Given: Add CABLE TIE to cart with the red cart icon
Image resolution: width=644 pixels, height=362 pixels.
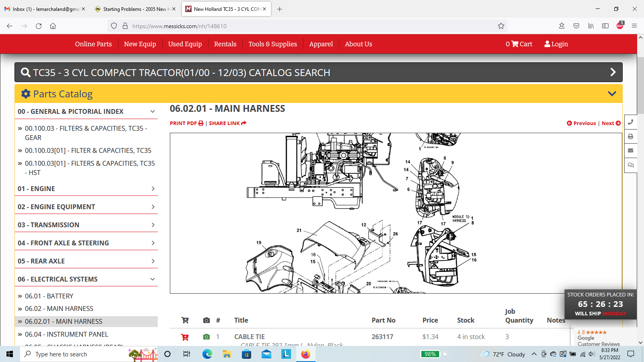Looking at the screenshot, I should [185, 337].
